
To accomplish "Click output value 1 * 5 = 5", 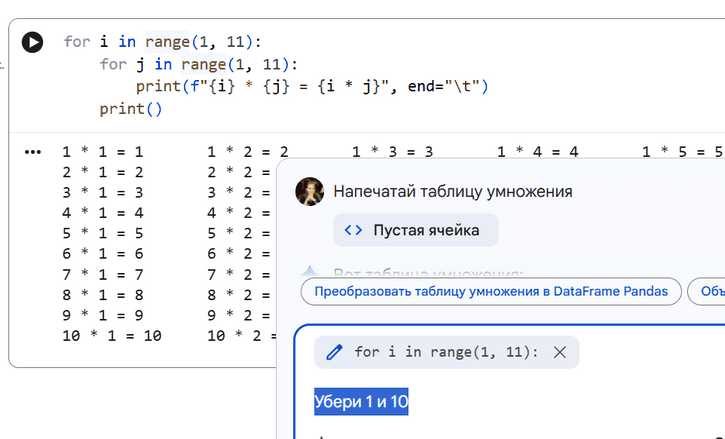I will pyautogui.click(x=682, y=152).
